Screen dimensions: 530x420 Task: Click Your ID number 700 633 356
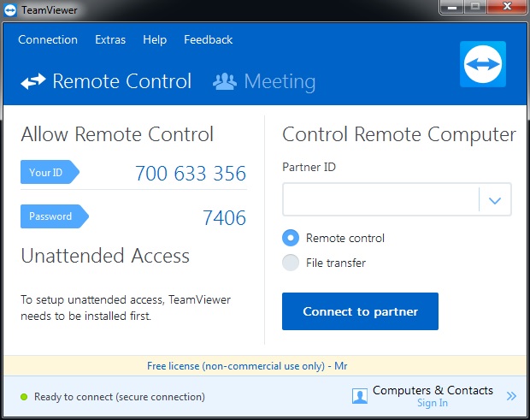click(x=191, y=174)
